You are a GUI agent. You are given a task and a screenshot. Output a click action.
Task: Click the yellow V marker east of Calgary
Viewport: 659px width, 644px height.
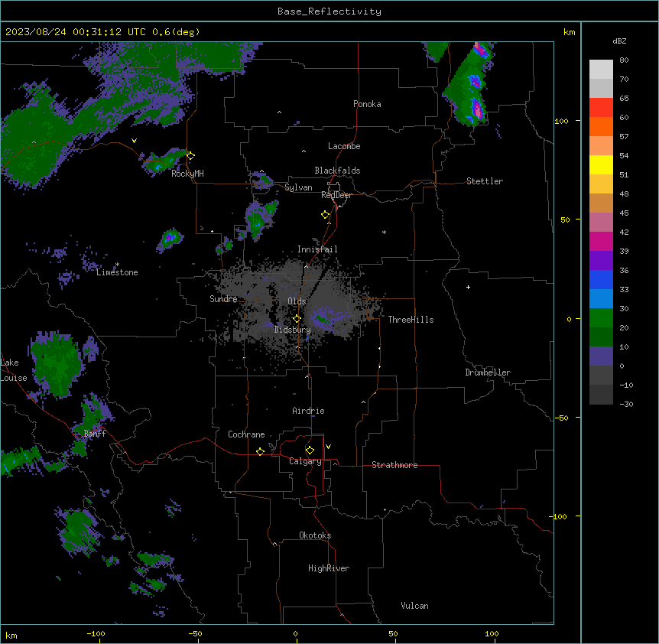pos(328,447)
